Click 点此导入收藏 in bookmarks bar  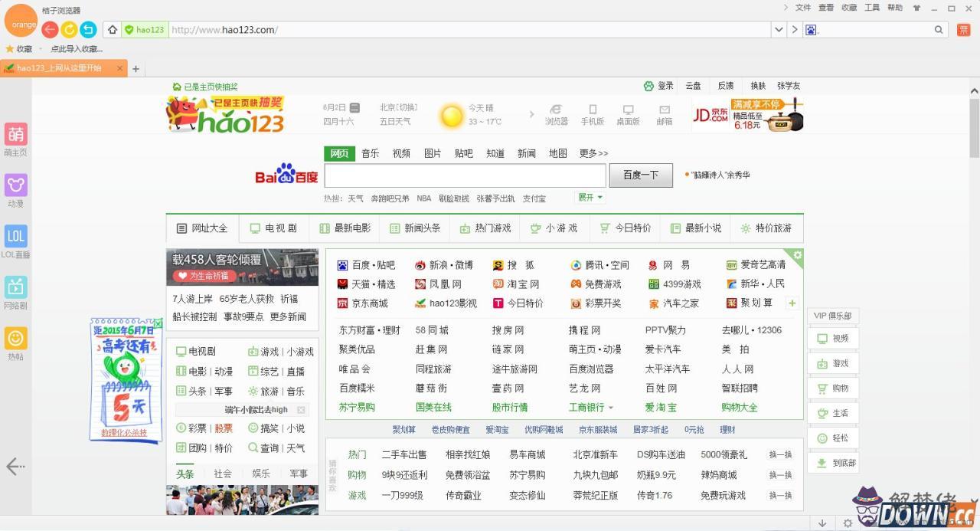pos(77,48)
